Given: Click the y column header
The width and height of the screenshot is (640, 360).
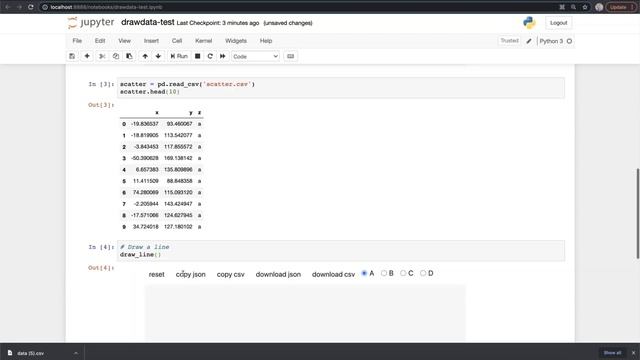Looking at the screenshot, I should point(191,113).
